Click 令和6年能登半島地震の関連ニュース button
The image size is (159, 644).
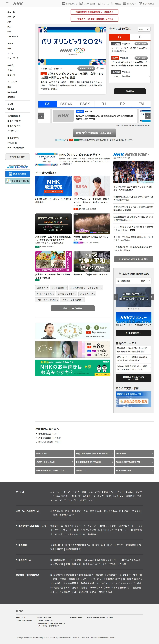point(94,12)
